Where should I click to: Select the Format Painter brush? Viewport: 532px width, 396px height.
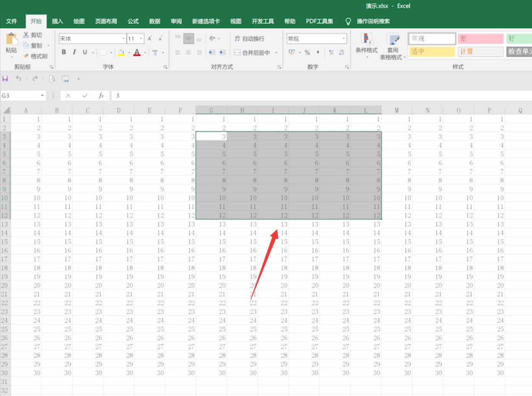click(x=26, y=56)
